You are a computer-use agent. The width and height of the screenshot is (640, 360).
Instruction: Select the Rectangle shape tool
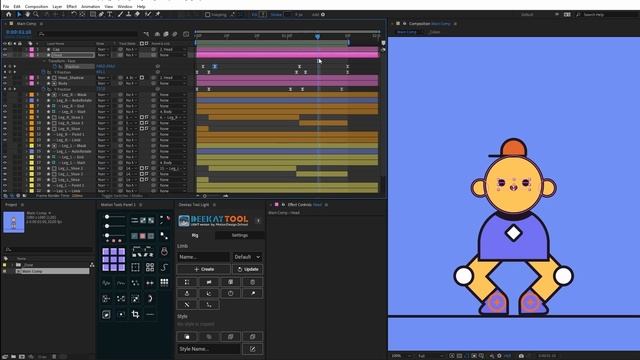coord(93,14)
